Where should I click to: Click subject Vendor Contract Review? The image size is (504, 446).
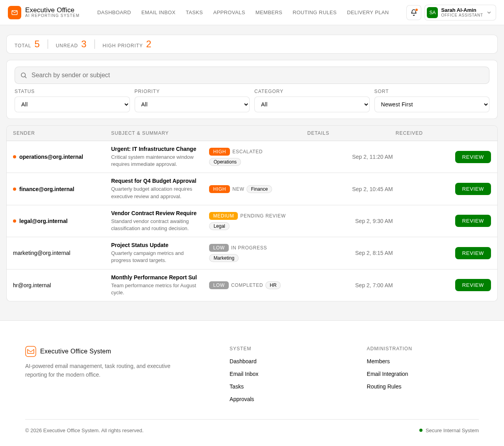(x=154, y=213)
